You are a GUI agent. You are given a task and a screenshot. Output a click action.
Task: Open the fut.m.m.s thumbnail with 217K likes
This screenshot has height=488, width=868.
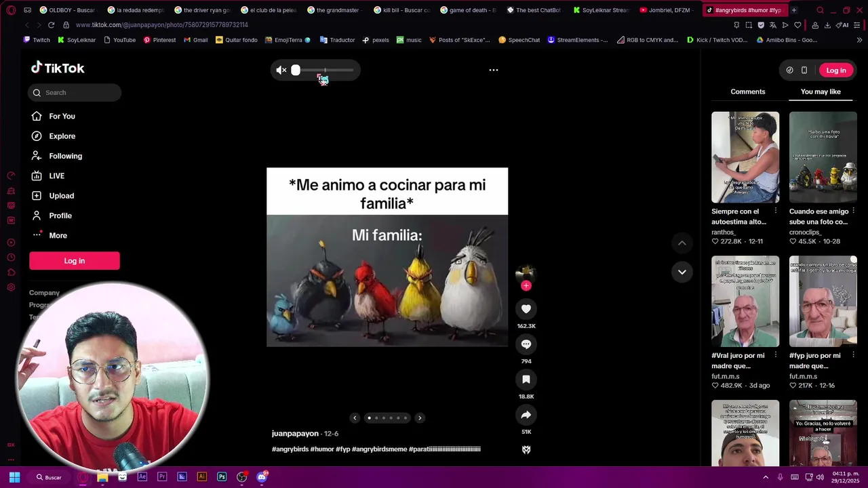823,302
